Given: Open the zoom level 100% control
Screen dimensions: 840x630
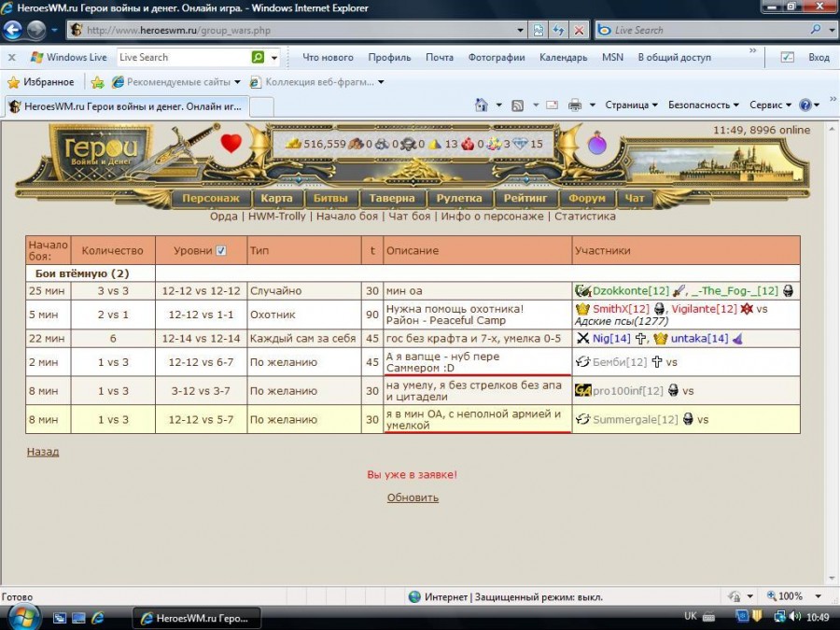Looking at the screenshot, I should click(x=789, y=596).
